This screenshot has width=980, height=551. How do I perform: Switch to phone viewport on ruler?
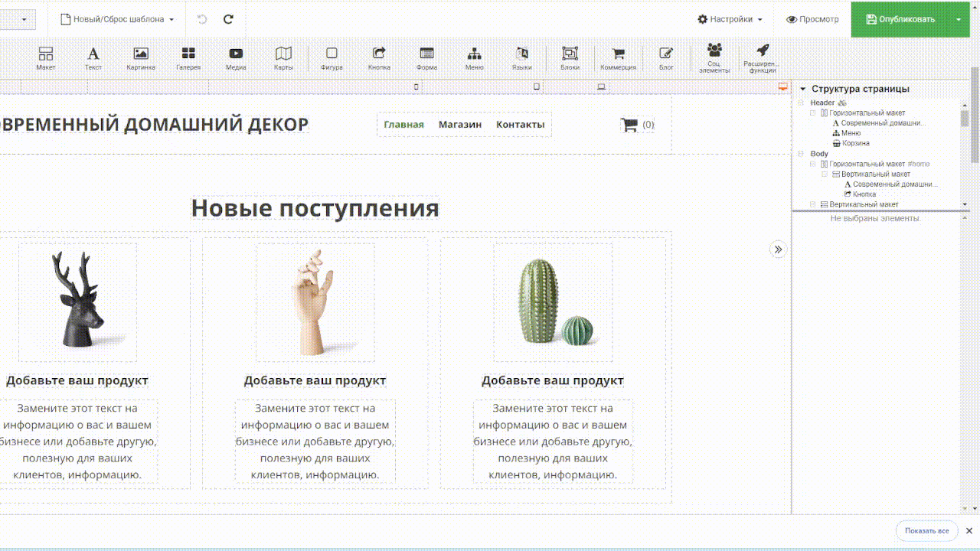416,86
